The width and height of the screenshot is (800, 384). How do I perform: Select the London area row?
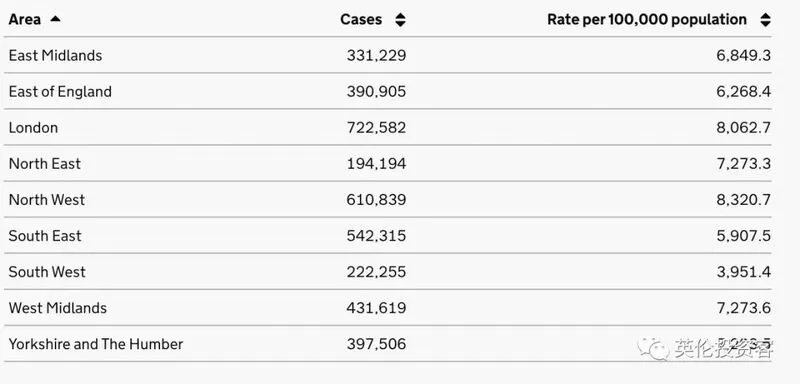pos(388,127)
